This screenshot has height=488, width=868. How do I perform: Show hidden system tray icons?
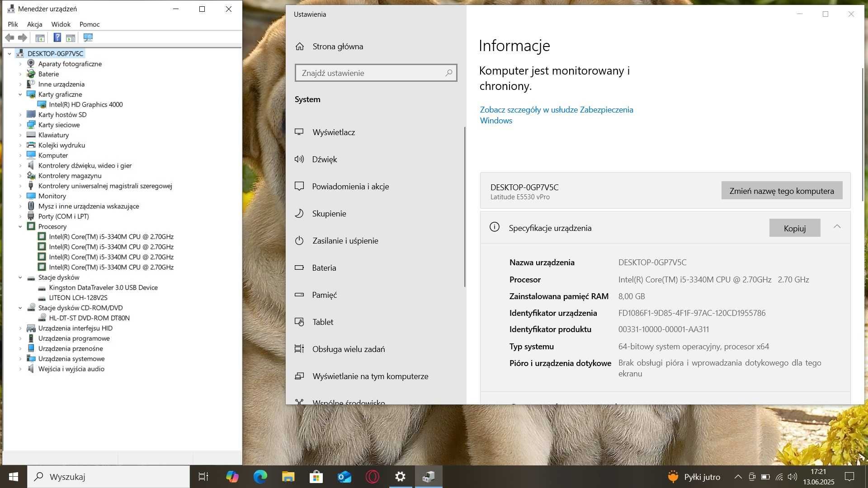point(738,477)
